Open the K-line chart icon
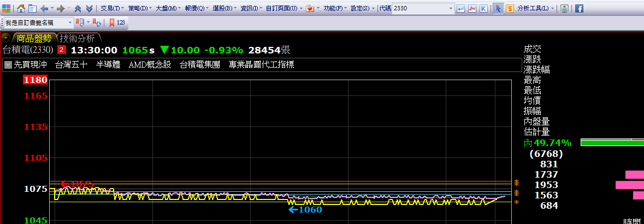This screenshot has width=644, height=224. pos(484,8)
